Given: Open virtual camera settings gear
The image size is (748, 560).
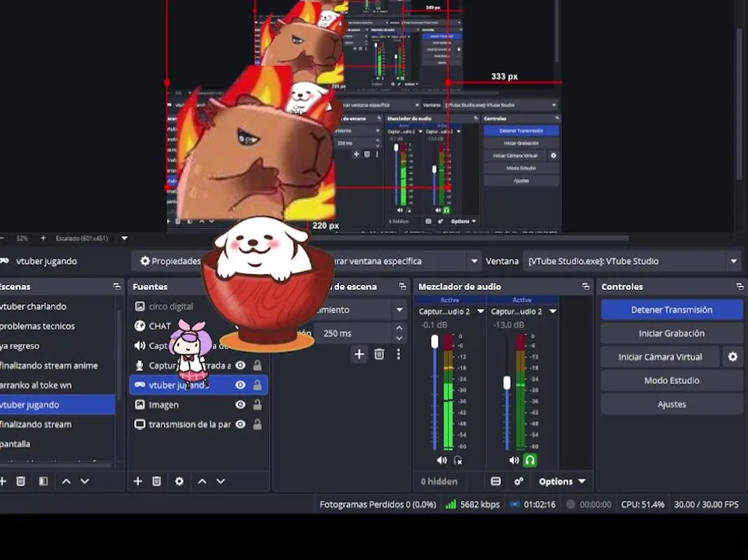Looking at the screenshot, I should [732, 357].
